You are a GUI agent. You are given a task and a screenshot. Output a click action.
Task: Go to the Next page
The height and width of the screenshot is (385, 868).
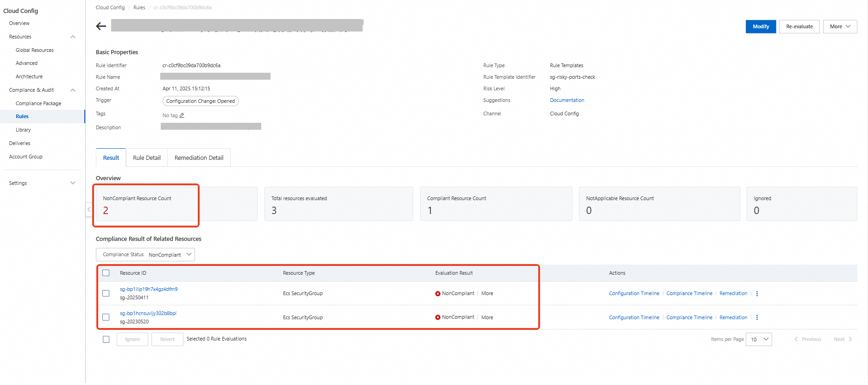click(843, 339)
